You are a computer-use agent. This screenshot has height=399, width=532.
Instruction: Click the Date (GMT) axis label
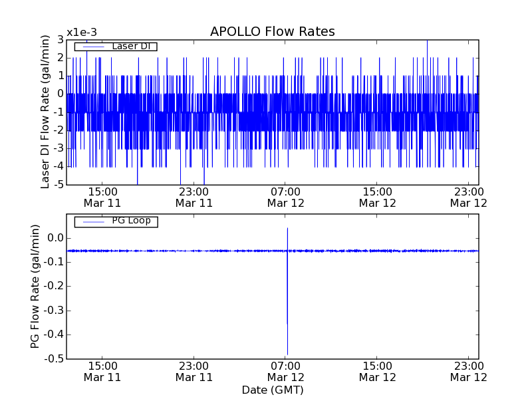273,390
